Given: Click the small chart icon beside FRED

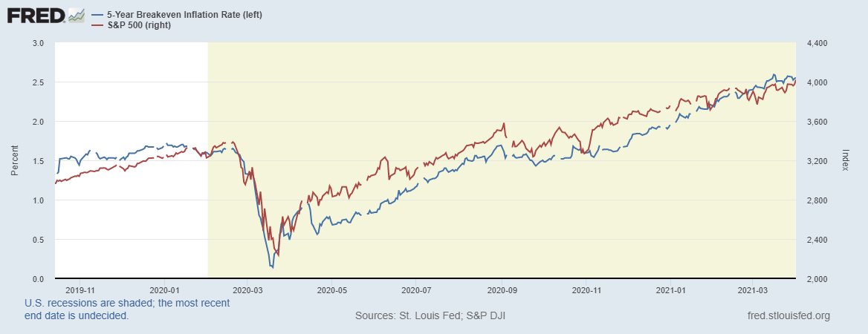Looking at the screenshot, I should 76,16.
